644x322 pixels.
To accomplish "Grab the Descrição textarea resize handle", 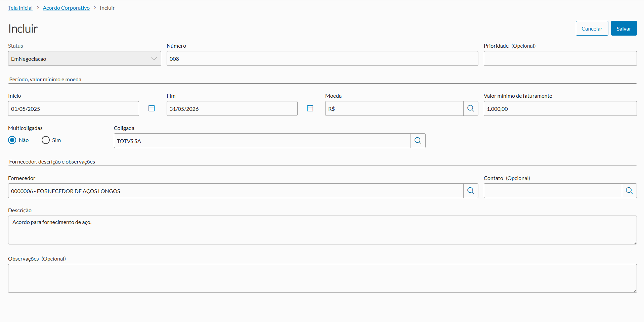I will [x=635, y=242].
